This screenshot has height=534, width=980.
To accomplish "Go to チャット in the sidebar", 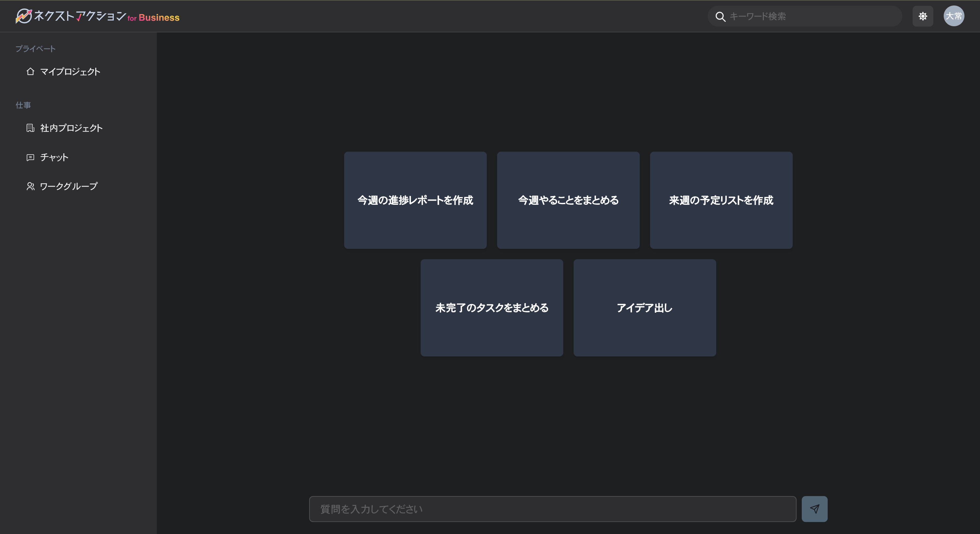I will [x=54, y=157].
